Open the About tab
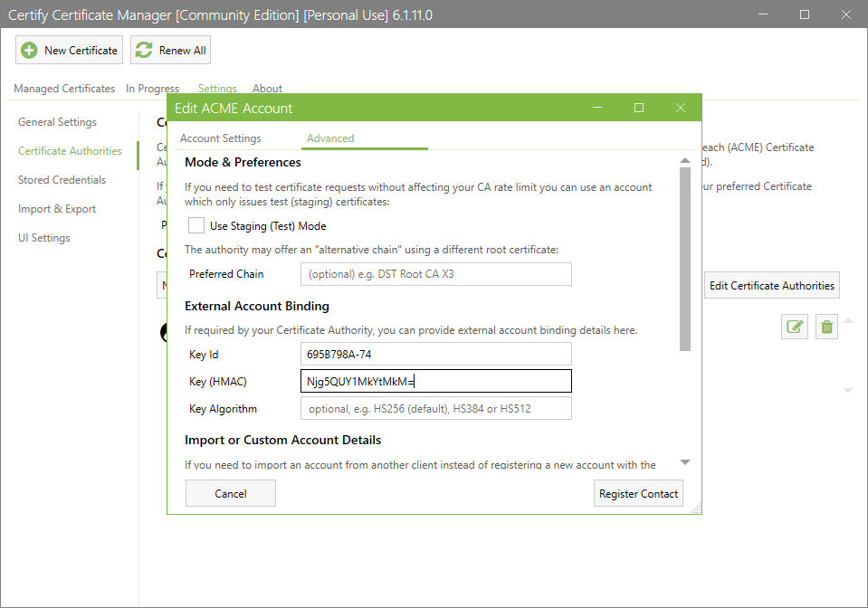Screen dimensions: 868x608 point(267,89)
